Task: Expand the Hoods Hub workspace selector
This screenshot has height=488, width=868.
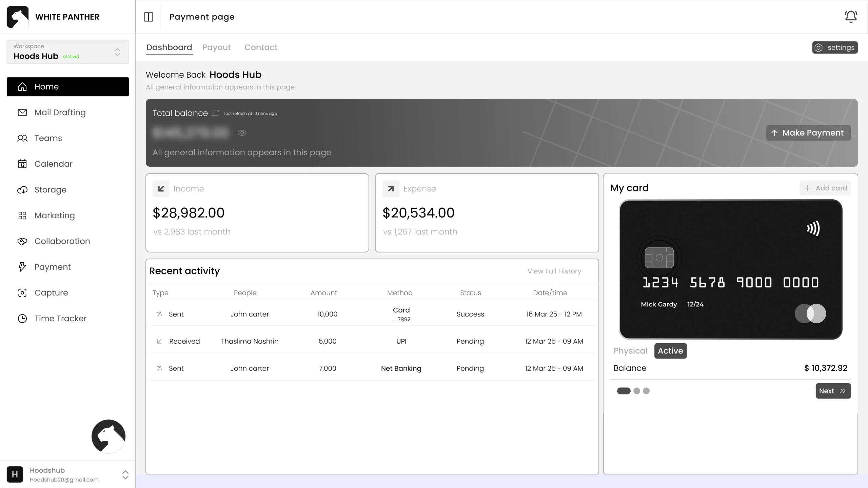Action: [117, 52]
